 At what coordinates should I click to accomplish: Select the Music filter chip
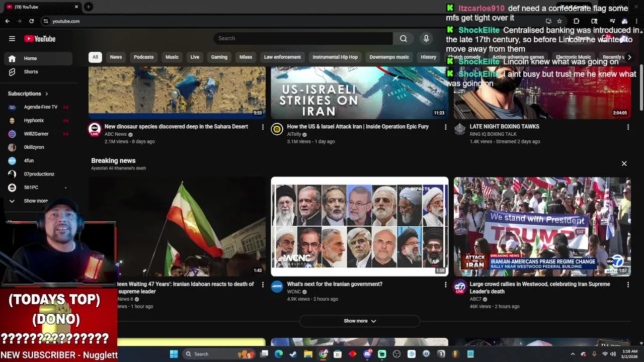(172, 57)
